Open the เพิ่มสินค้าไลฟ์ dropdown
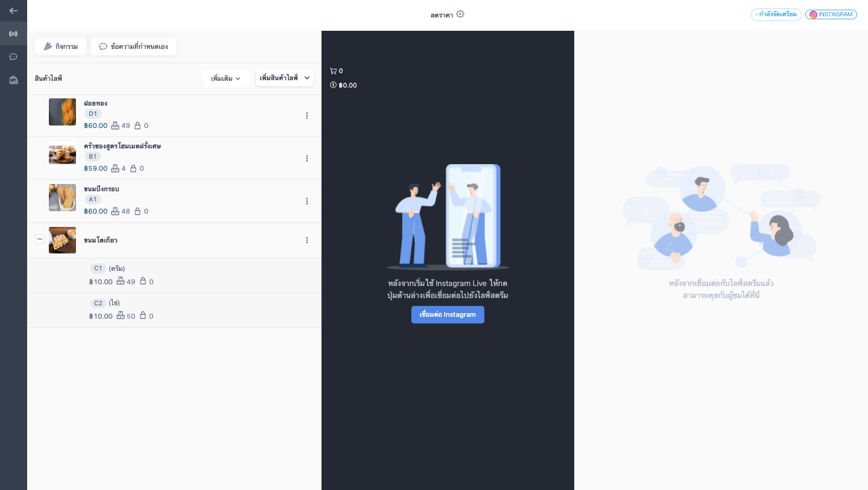868x490 pixels. tap(285, 78)
